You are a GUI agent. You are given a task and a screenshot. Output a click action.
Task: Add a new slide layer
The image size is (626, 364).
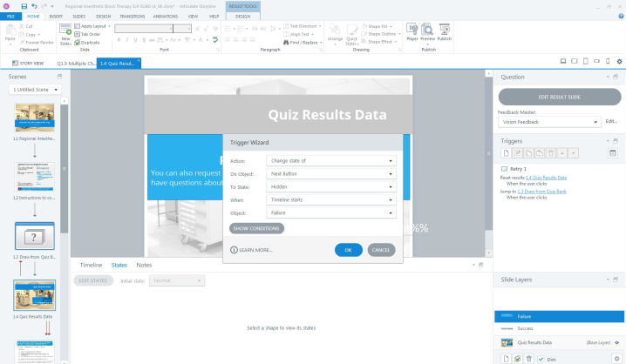(x=507, y=359)
